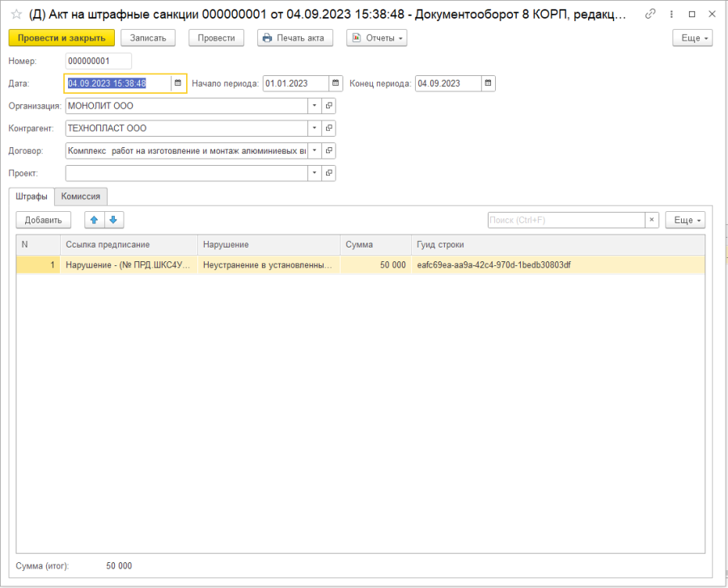The width and height of the screenshot is (728, 588).
Task: Expand the Проект dropdown list
Action: [x=314, y=173]
